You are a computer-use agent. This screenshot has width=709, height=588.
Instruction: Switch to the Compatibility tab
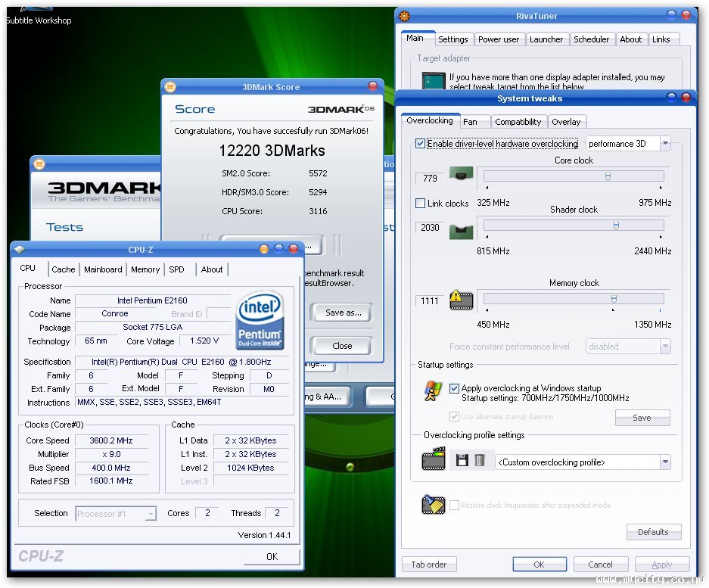[x=518, y=122]
